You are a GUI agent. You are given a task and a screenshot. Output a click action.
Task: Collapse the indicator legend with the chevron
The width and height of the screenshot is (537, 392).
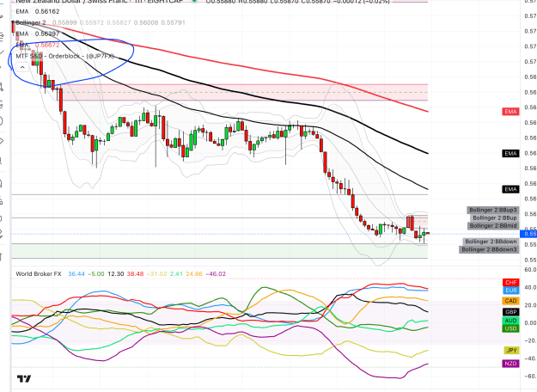[x=22, y=67]
